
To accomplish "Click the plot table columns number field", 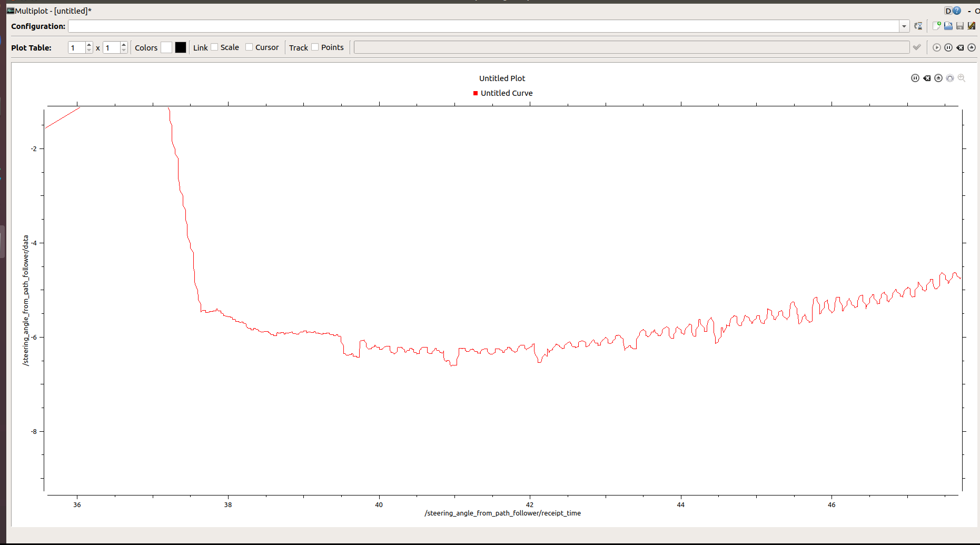I will coord(112,47).
